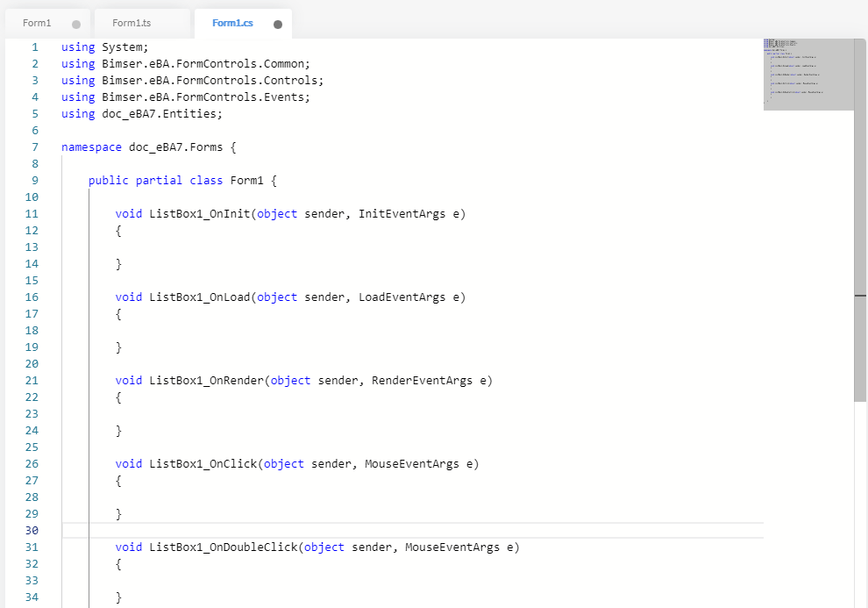The image size is (868, 608).
Task: Click the vertical scrollbar thumb
Action: [x=860, y=219]
